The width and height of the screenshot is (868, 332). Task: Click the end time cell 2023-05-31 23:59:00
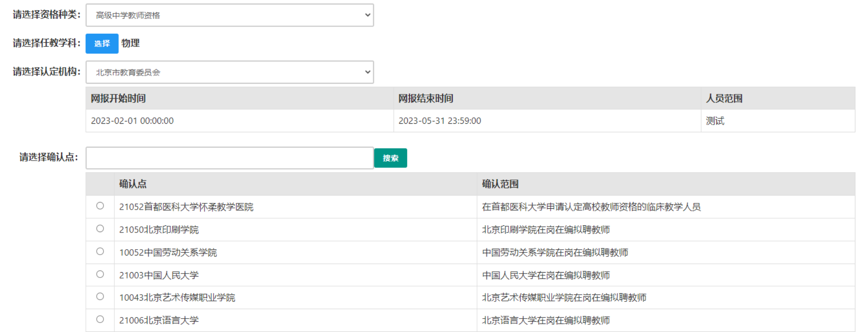(x=440, y=121)
